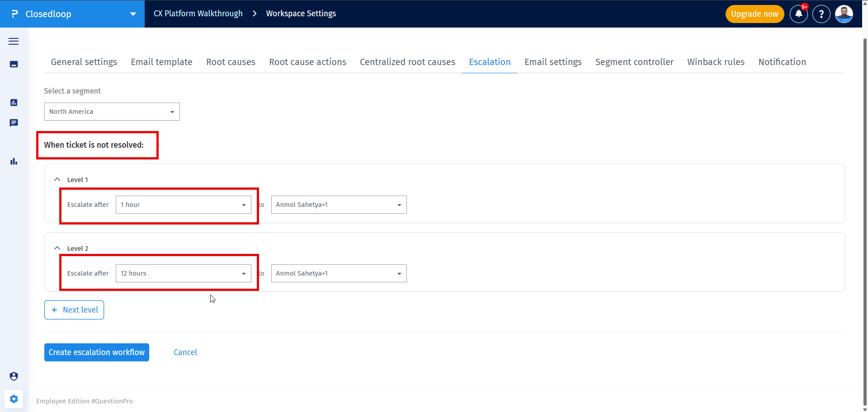The width and height of the screenshot is (868, 412).
Task: Click the Cancel link
Action: (185, 352)
